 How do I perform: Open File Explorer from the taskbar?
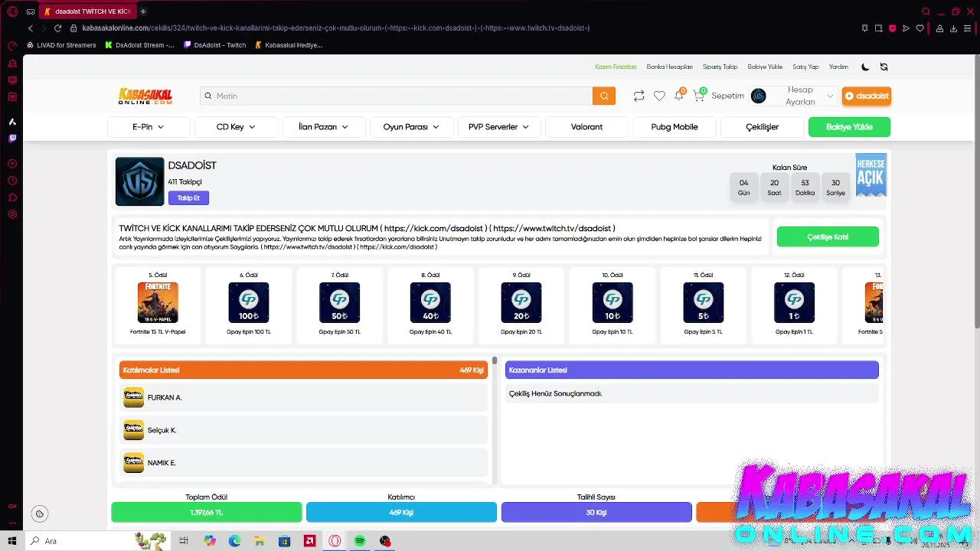click(x=260, y=541)
